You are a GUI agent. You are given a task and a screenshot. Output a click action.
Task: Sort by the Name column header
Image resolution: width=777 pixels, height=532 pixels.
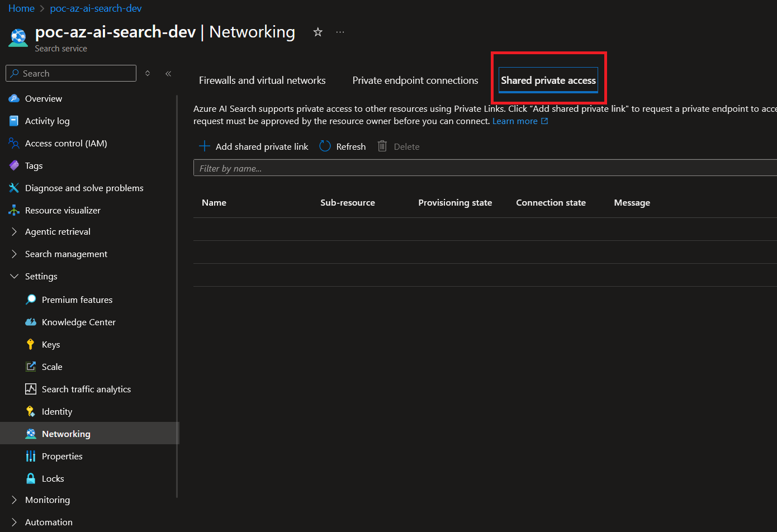214,202
